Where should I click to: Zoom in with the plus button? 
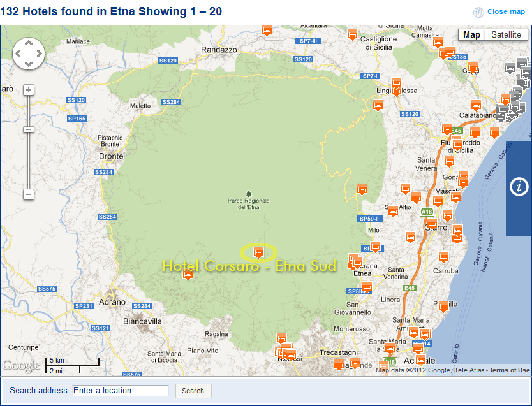click(x=29, y=90)
